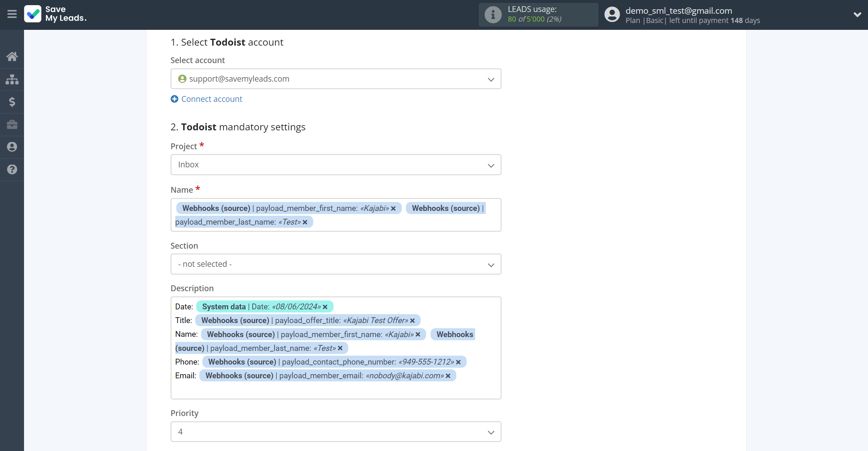Open the Project dropdown showing Inbox
This screenshot has width=868, height=451.
[x=336, y=165]
